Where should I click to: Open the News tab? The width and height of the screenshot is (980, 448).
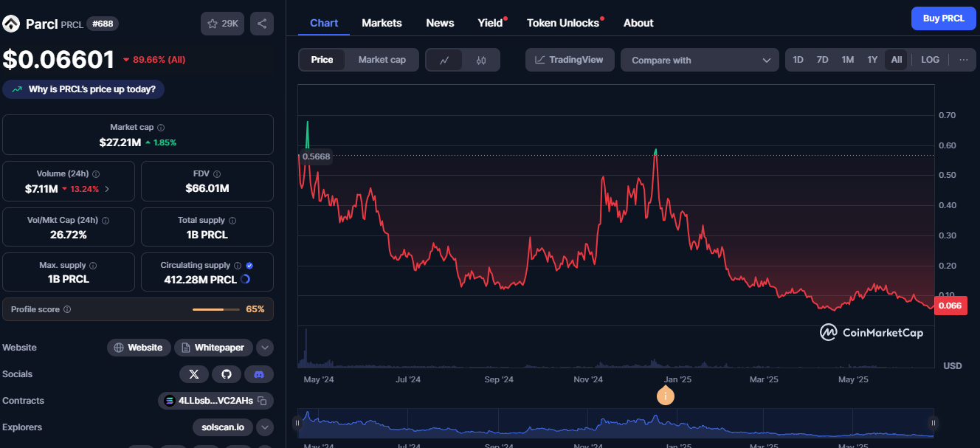pos(440,23)
